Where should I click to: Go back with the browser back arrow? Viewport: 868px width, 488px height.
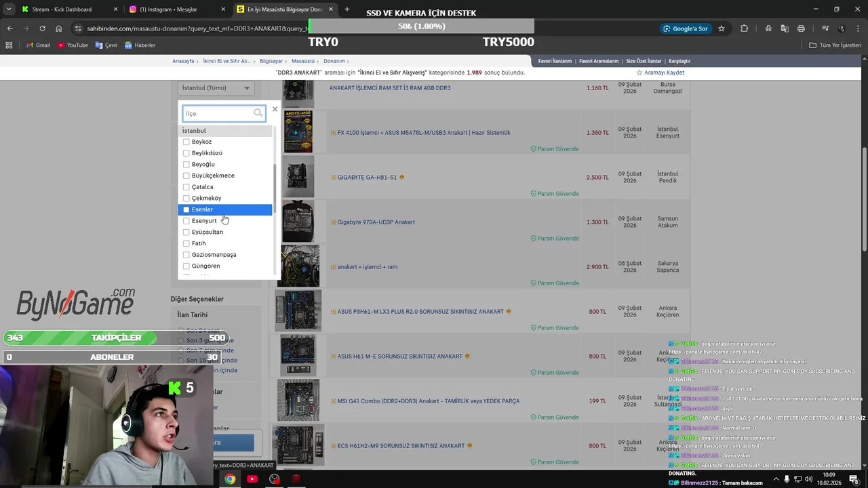click(x=9, y=28)
